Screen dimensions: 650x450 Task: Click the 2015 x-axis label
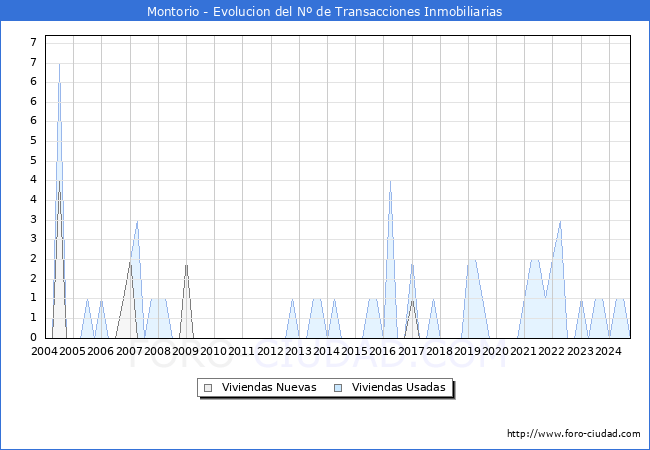pyautogui.click(x=354, y=351)
